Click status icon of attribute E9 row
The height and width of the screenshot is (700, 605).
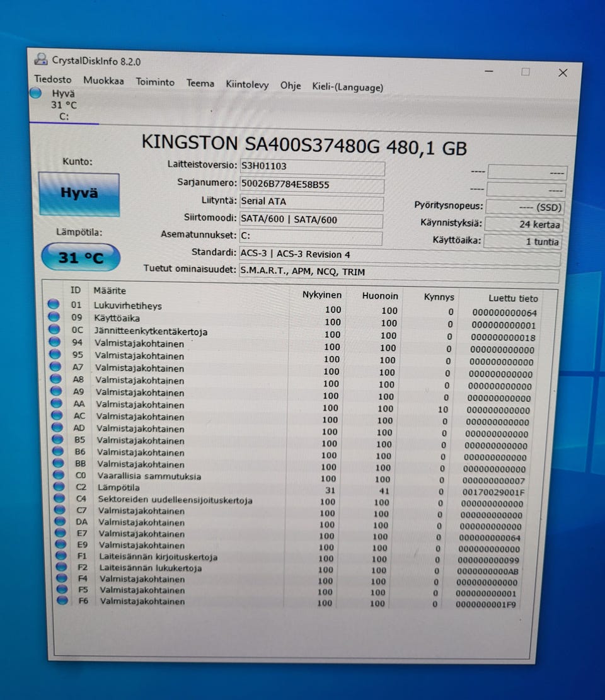pyautogui.click(x=61, y=544)
